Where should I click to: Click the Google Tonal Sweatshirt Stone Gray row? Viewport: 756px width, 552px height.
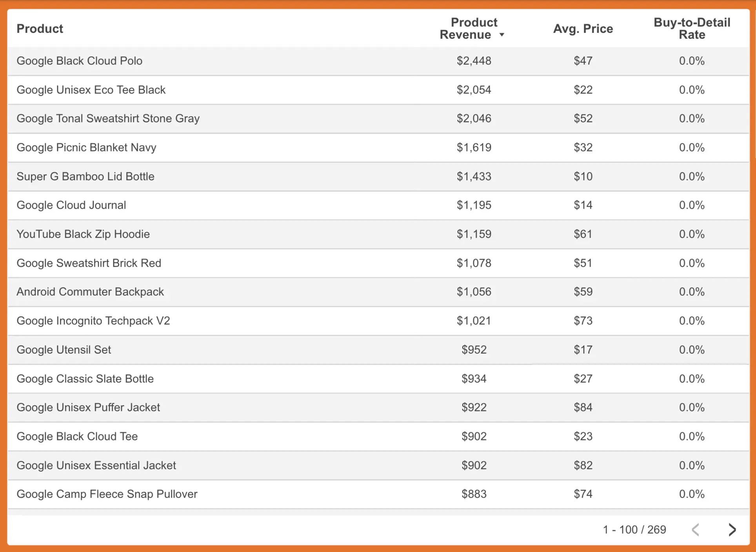pos(378,119)
